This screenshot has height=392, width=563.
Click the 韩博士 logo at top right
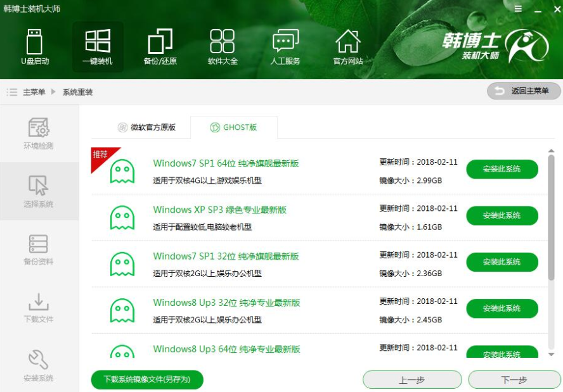(495, 46)
